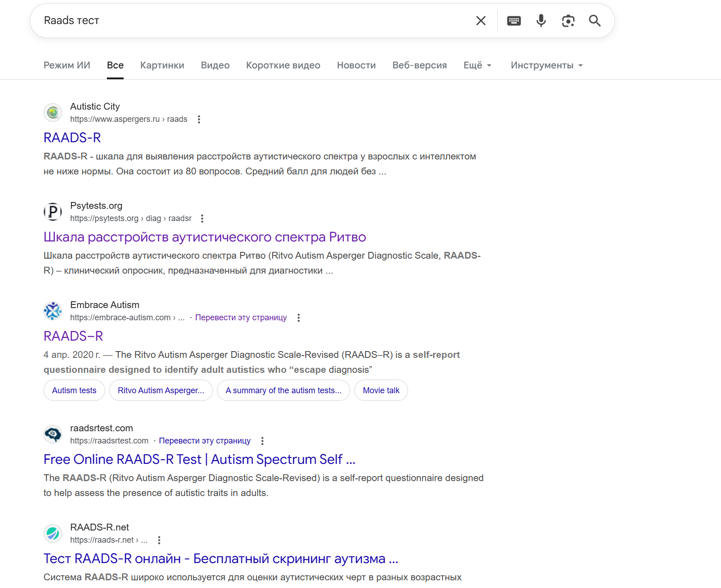Clear the search query with X icon
Image resolution: width=721 pixels, height=588 pixels.
(x=481, y=20)
